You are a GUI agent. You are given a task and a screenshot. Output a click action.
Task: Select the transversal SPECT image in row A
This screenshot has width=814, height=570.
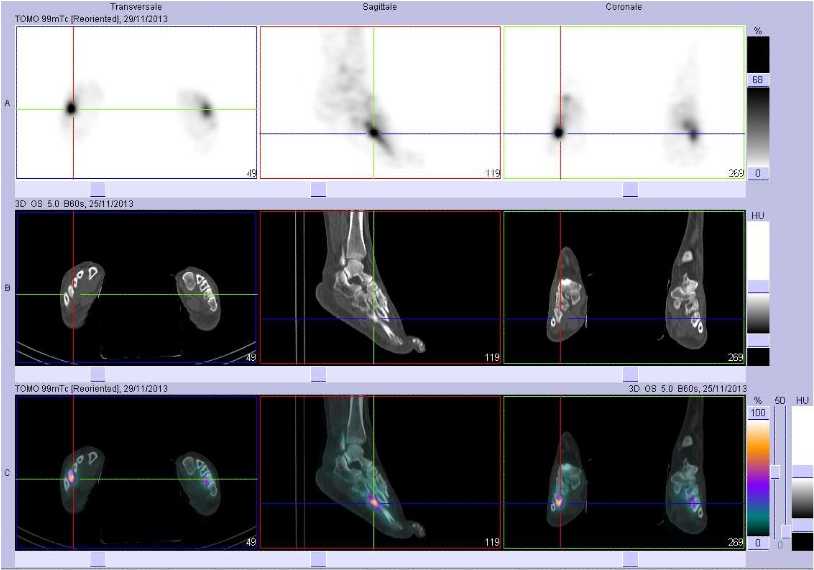pos(136,102)
